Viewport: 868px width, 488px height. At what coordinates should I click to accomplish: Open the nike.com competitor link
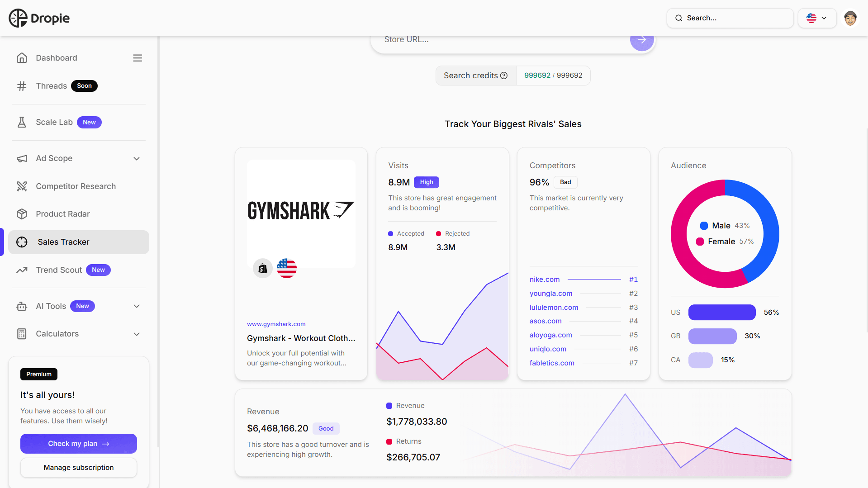click(545, 280)
